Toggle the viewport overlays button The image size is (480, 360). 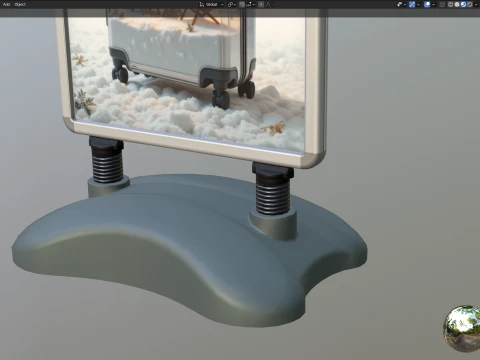pyautogui.click(x=427, y=4)
